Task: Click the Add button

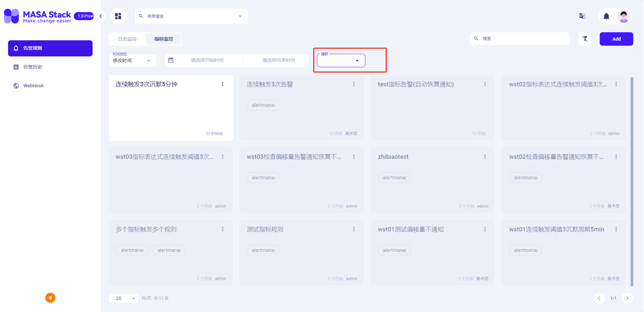Action: click(x=616, y=39)
